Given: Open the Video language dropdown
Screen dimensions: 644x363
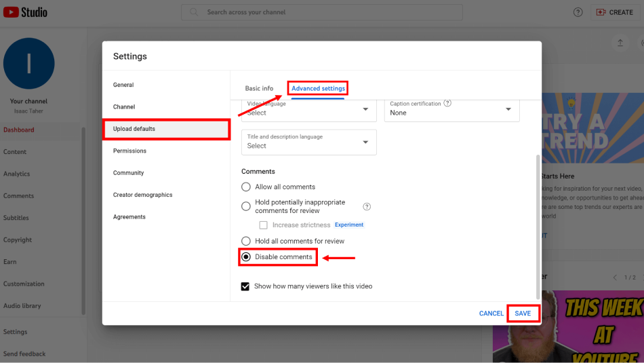Looking at the screenshot, I should click(x=309, y=110).
